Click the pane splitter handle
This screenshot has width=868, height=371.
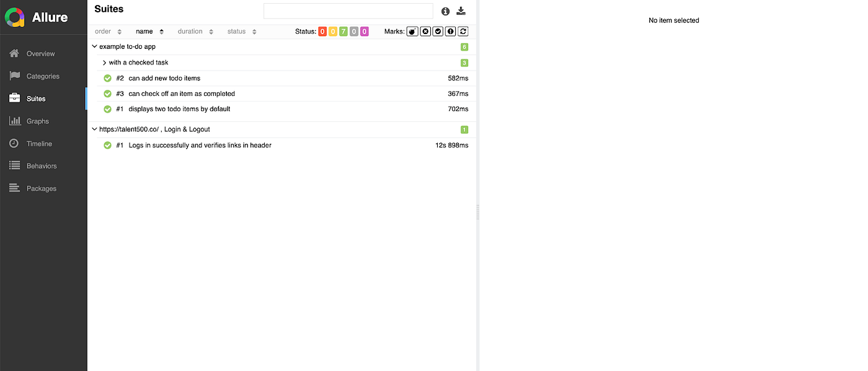[x=478, y=212]
